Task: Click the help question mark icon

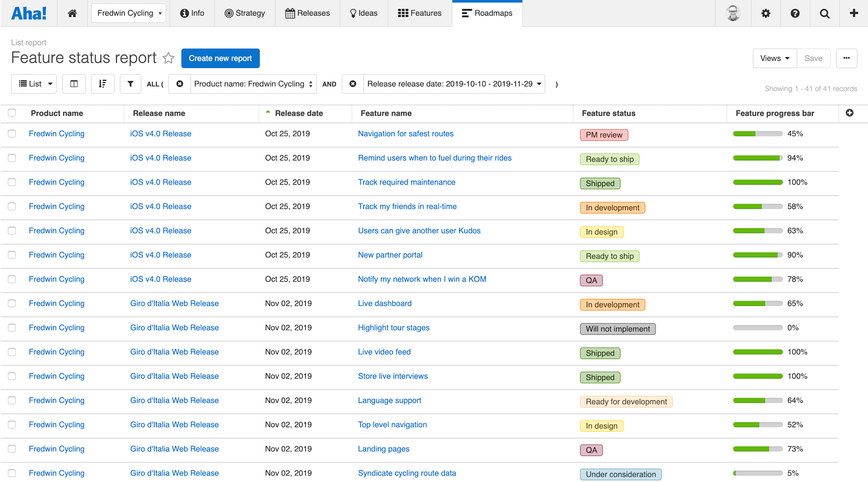Action: [795, 13]
